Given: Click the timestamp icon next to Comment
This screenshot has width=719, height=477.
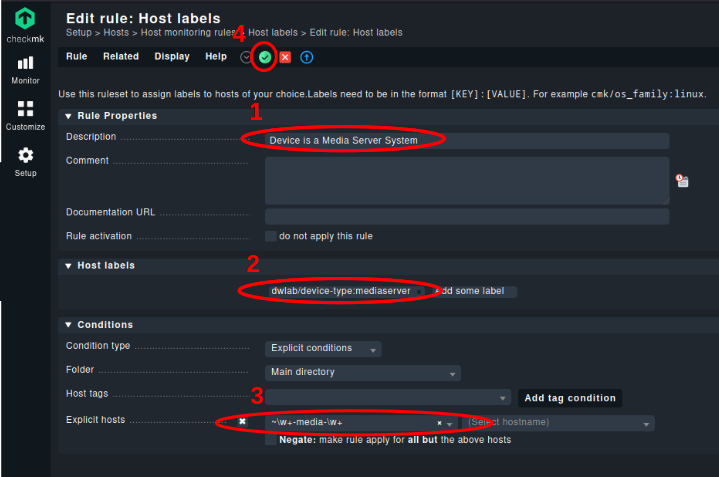Looking at the screenshot, I should pos(682,181).
